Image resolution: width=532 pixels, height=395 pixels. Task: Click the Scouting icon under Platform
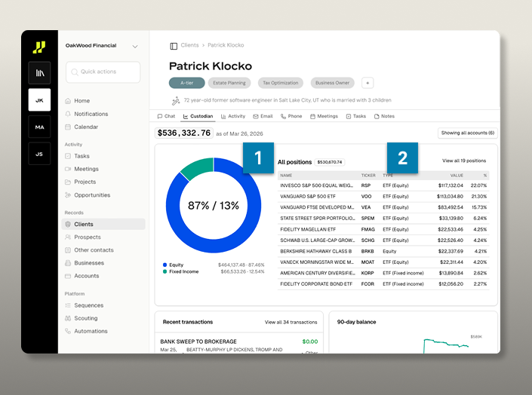(68, 318)
